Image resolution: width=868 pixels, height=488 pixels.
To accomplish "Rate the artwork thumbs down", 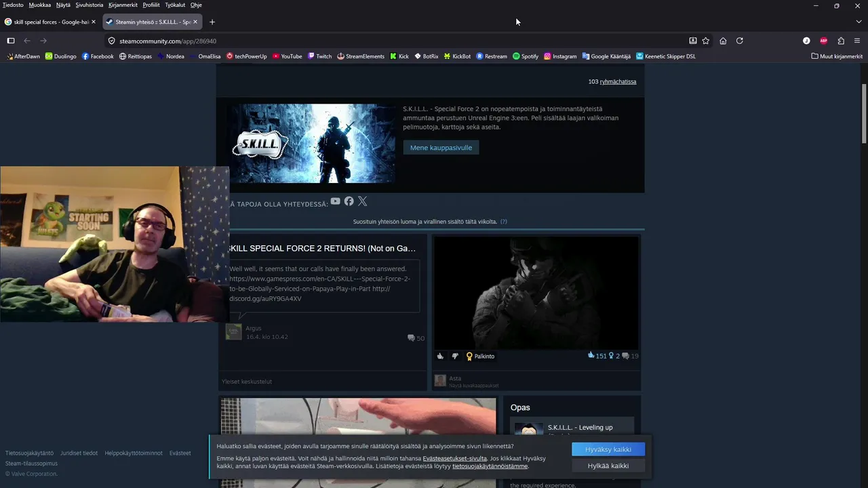I will tap(455, 356).
